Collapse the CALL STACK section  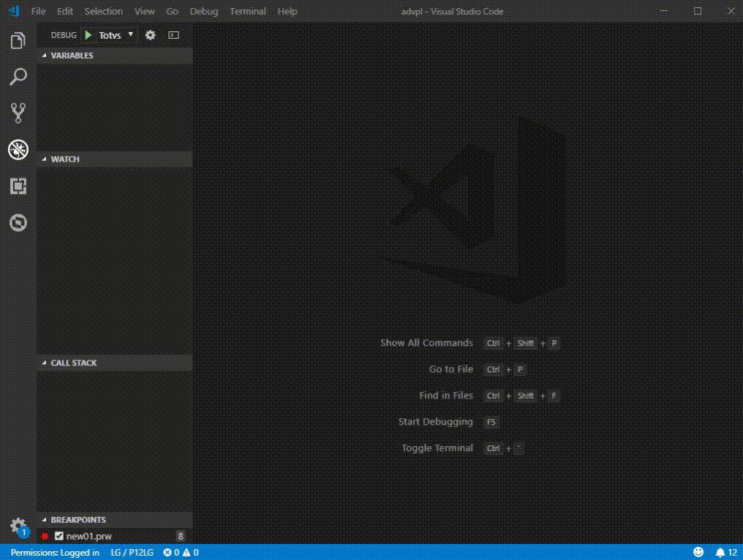coord(115,363)
